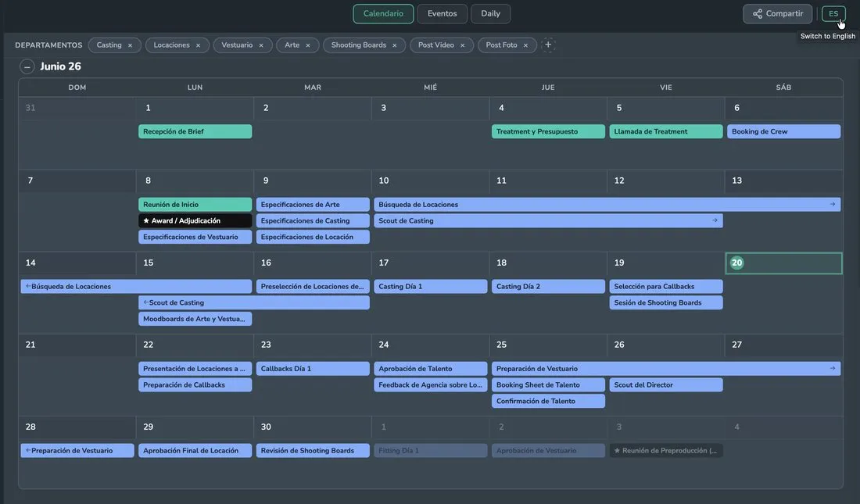Open the Reunión de Inicio event
This screenshot has width=860, height=504.
pos(195,205)
